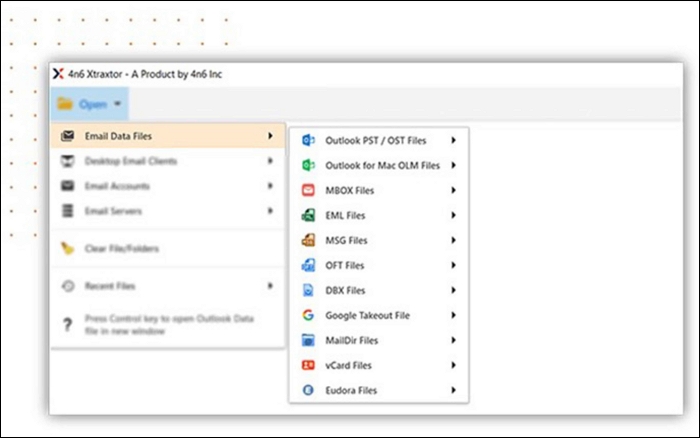Click the Desktop Email Clients monitor icon
Viewport: 700px width, 438px height.
(67, 161)
